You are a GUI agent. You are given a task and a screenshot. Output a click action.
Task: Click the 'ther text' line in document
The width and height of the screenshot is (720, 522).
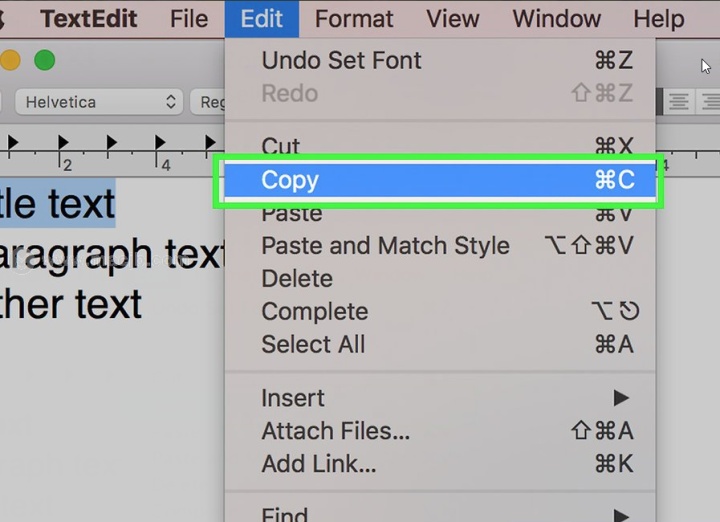coord(70,304)
